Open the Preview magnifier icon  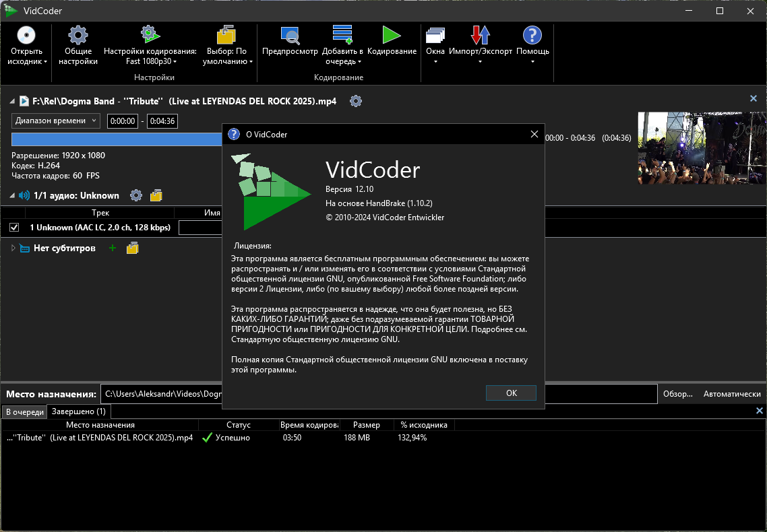coord(290,35)
